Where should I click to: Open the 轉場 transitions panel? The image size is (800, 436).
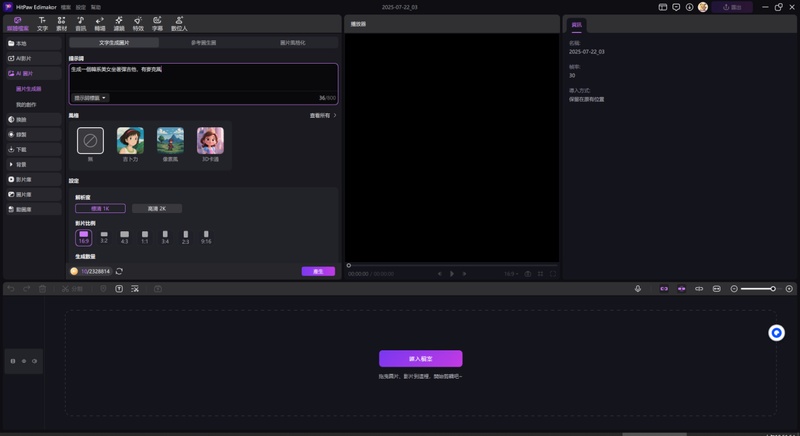point(99,23)
